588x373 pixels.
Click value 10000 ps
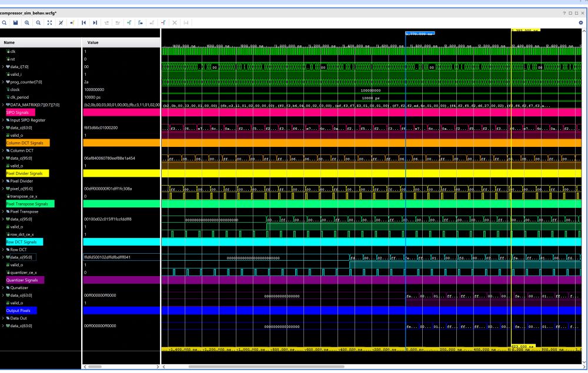92,97
